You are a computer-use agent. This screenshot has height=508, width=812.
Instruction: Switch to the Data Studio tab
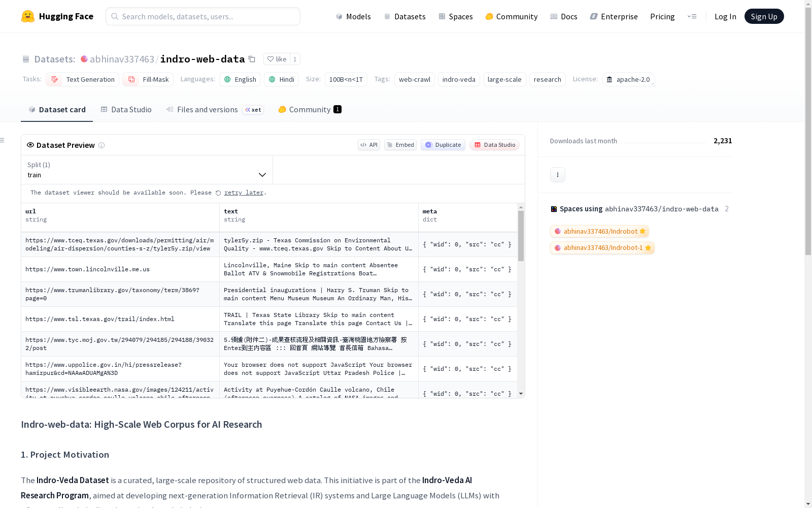pyautogui.click(x=126, y=110)
